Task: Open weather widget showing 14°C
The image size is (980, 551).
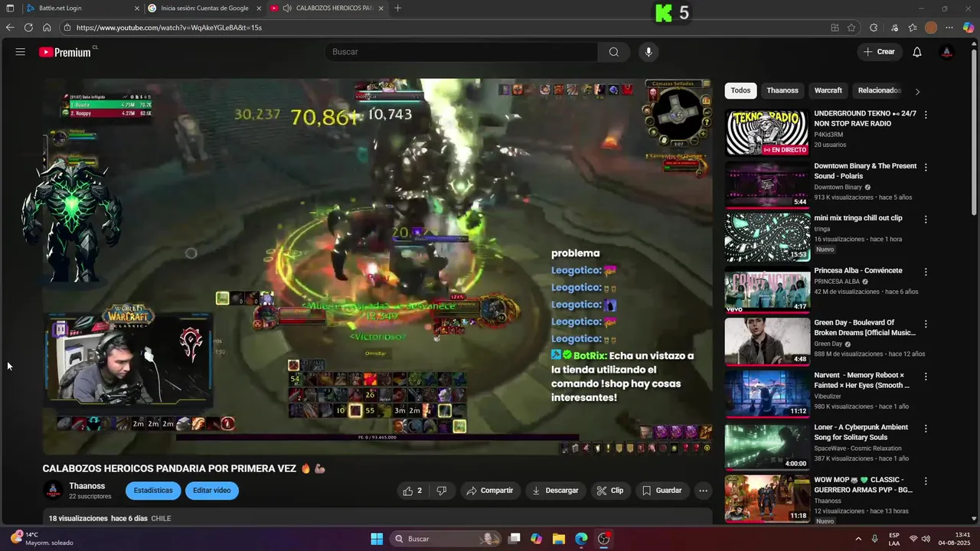Action: click(x=42, y=539)
